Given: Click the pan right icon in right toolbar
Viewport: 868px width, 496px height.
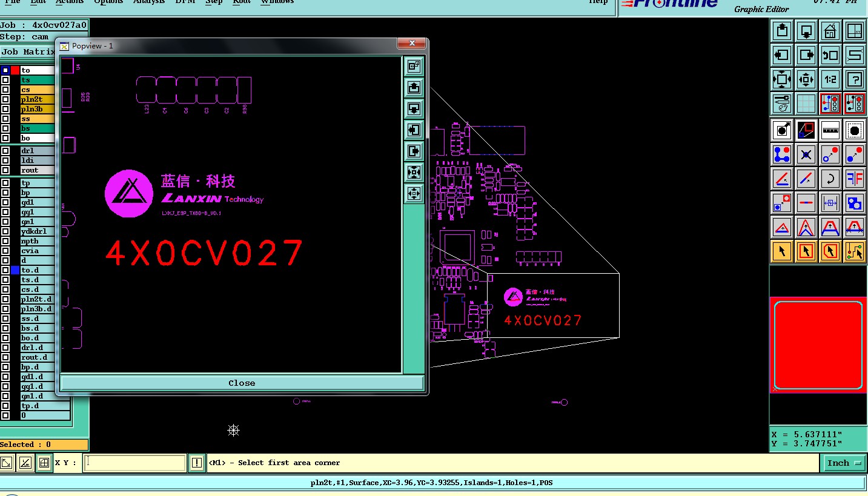Looking at the screenshot, I should click(x=806, y=55).
